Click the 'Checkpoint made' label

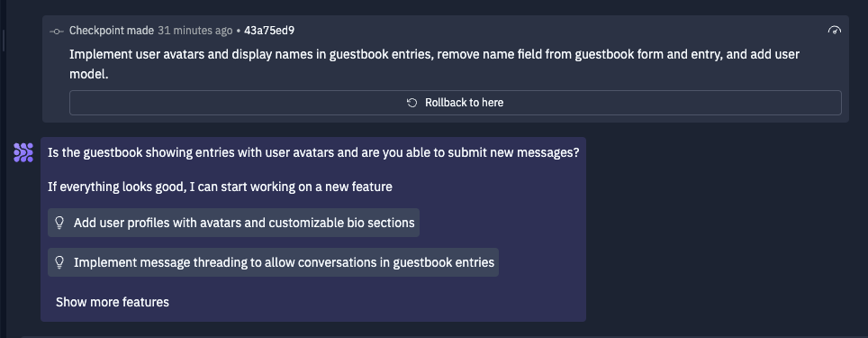(112, 31)
